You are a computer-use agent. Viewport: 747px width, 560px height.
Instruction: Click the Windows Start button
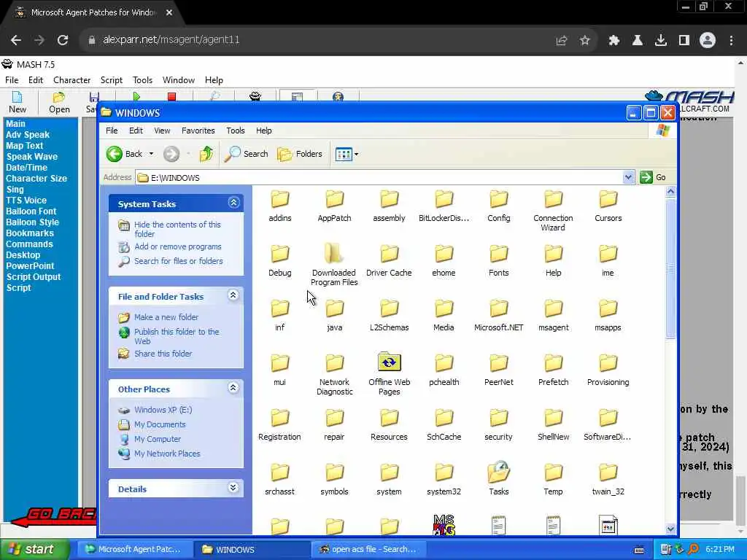[x=34, y=549]
